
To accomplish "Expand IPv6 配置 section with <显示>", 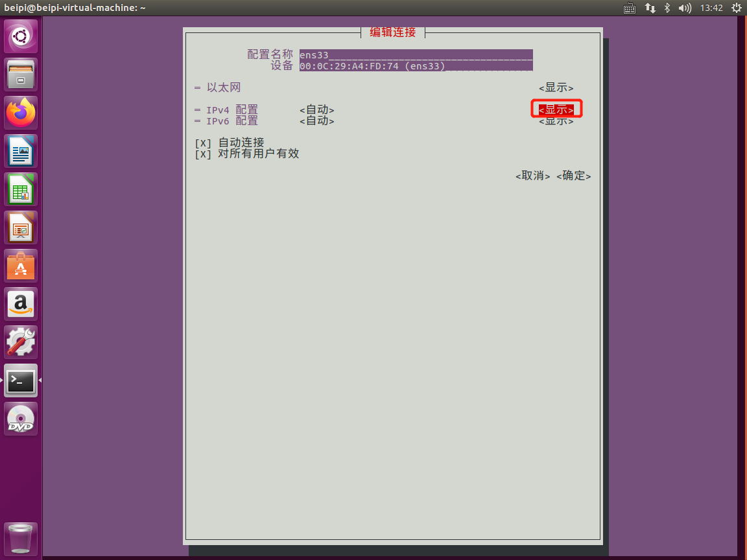I will coord(556,121).
